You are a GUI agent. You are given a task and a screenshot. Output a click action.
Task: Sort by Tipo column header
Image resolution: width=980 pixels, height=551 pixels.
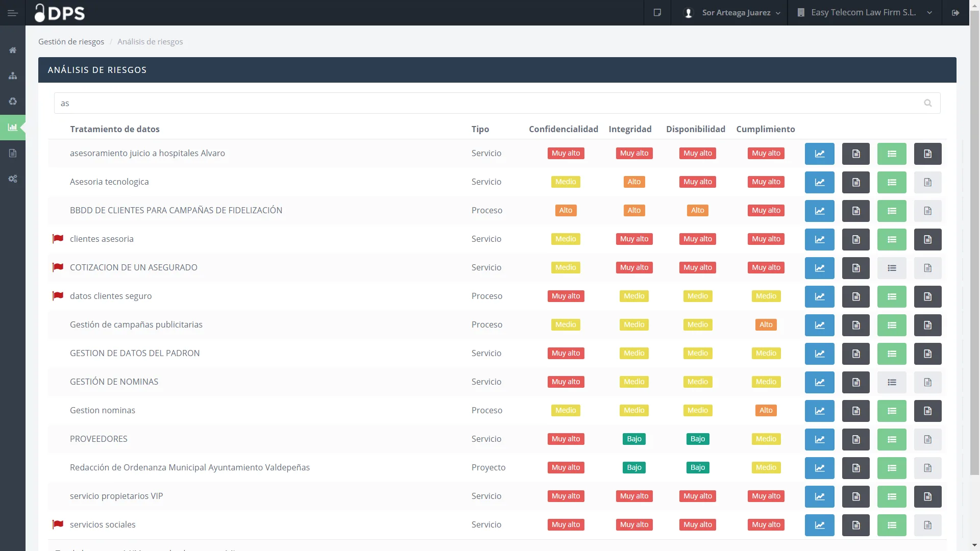480,129
